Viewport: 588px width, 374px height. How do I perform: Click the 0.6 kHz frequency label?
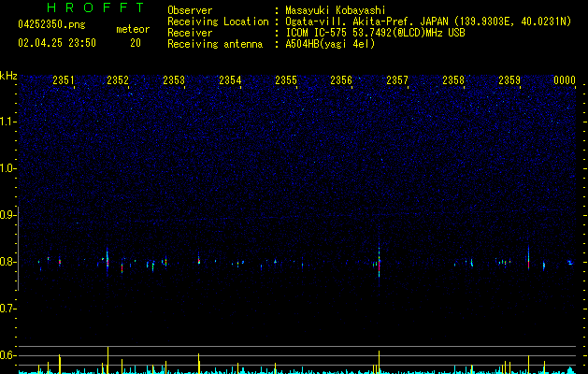(x=7, y=355)
